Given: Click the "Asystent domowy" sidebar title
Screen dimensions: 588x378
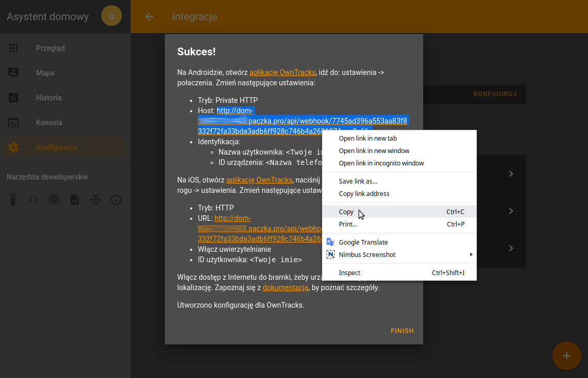Looking at the screenshot, I should coord(48,17).
